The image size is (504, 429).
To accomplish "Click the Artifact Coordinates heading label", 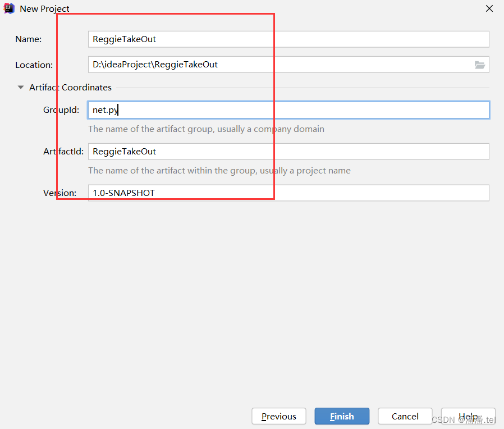I will pos(70,88).
